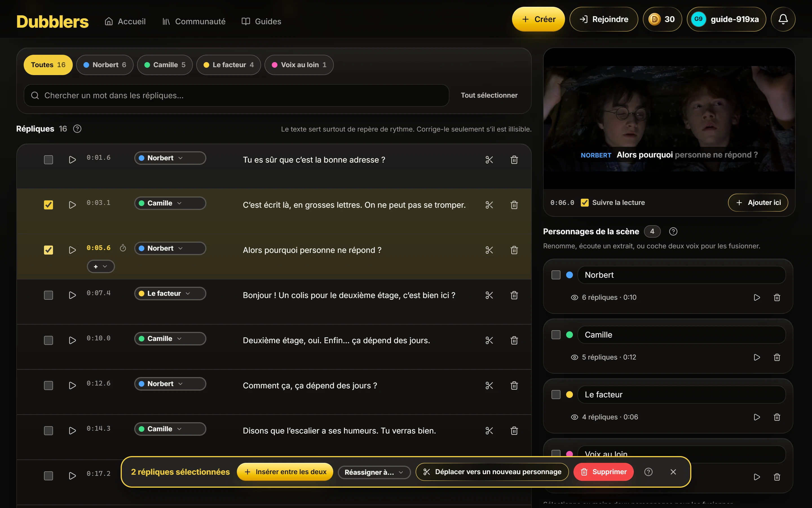Play an extract of Norbert's voice

click(757, 297)
